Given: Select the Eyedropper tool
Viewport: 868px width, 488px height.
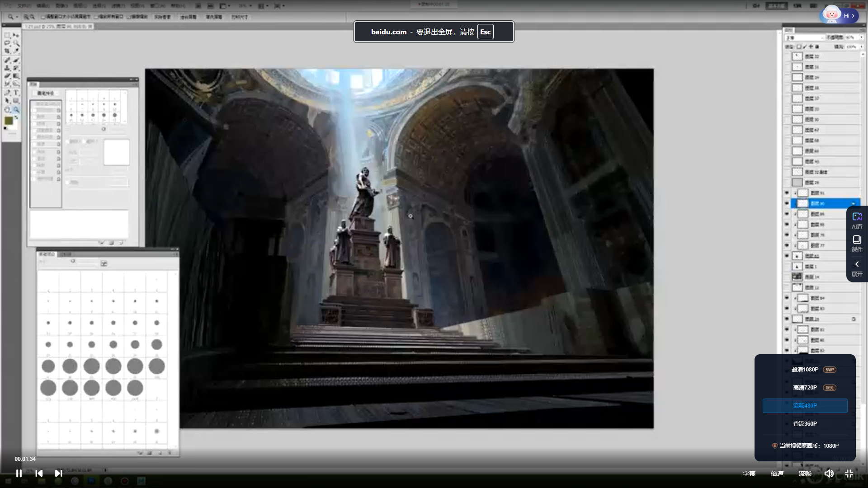Looking at the screenshot, I should click(x=16, y=51).
